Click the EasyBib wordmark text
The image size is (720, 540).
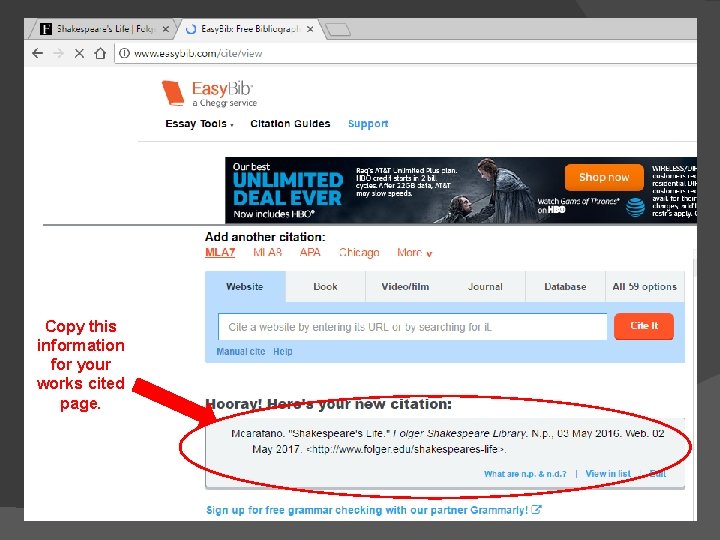click(222, 88)
